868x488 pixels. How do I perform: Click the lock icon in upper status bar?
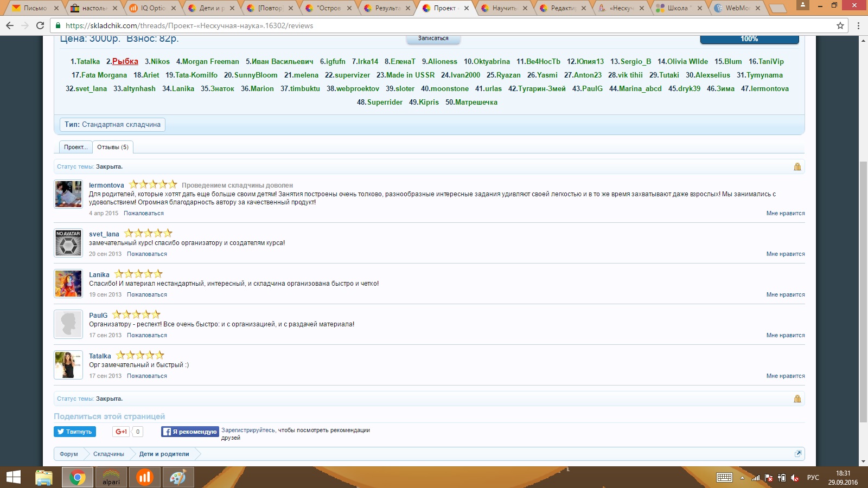coord(797,166)
